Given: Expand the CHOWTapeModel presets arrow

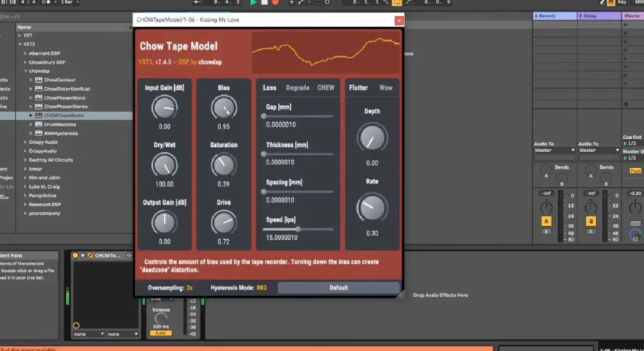Looking at the screenshot, I should point(31,116).
